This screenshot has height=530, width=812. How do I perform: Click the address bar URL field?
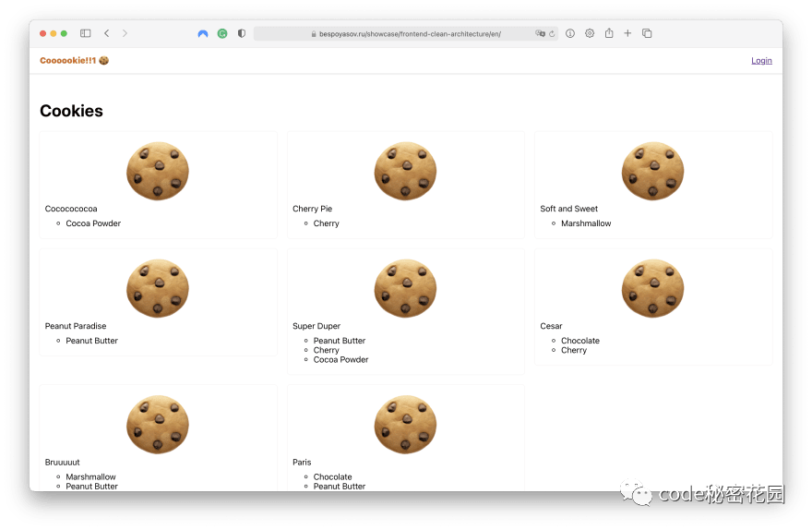pyautogui.click(x=406, y=33)
